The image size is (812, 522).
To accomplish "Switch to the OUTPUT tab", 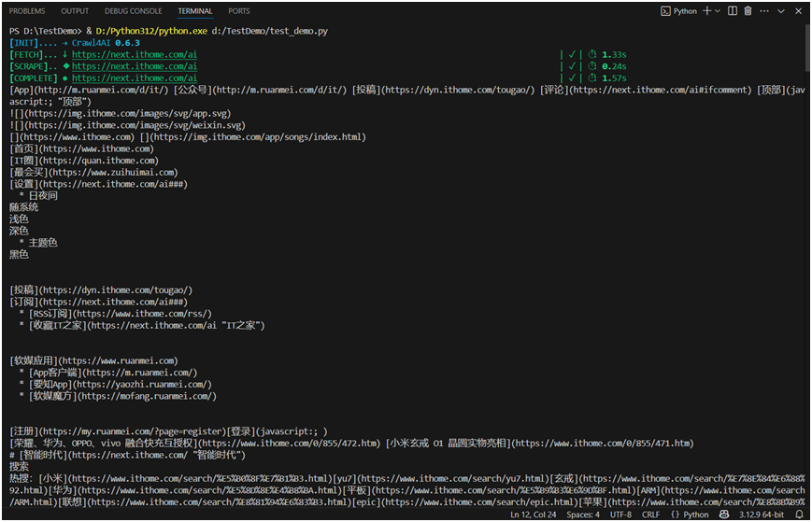I will 75,11.
